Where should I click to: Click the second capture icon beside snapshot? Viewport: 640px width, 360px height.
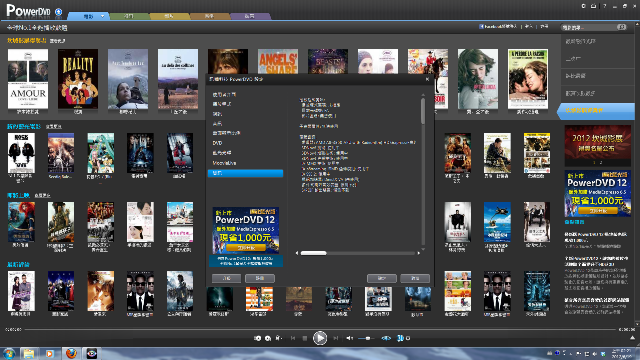click(x=268, y=338)
